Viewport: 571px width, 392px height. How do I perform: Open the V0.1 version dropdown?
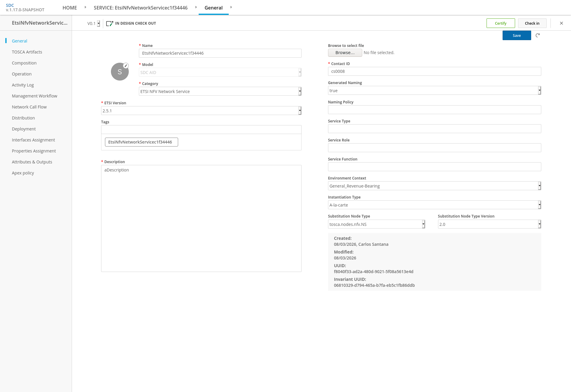tap(94, 23)
